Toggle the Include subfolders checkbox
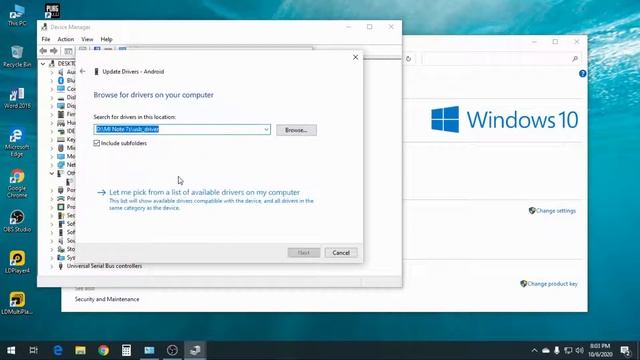640x360 pixels. 97,143
